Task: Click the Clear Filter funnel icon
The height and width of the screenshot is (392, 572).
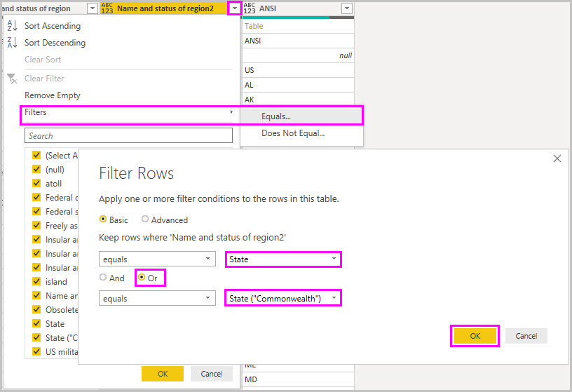Action: [x=12, y=79]
